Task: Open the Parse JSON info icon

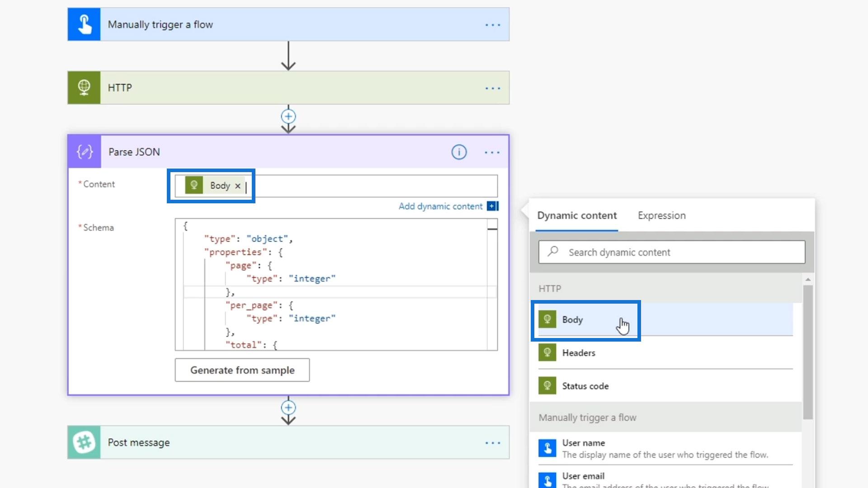Action: [x=459, y=152]
